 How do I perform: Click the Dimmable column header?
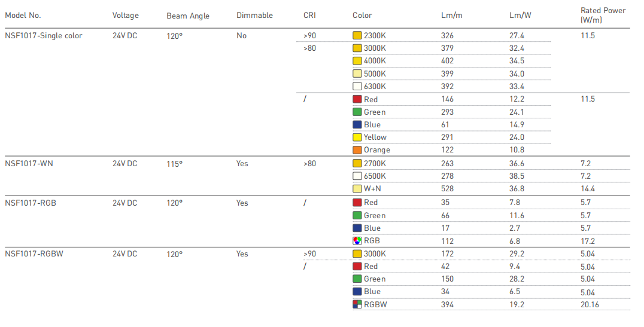(254, 15)
